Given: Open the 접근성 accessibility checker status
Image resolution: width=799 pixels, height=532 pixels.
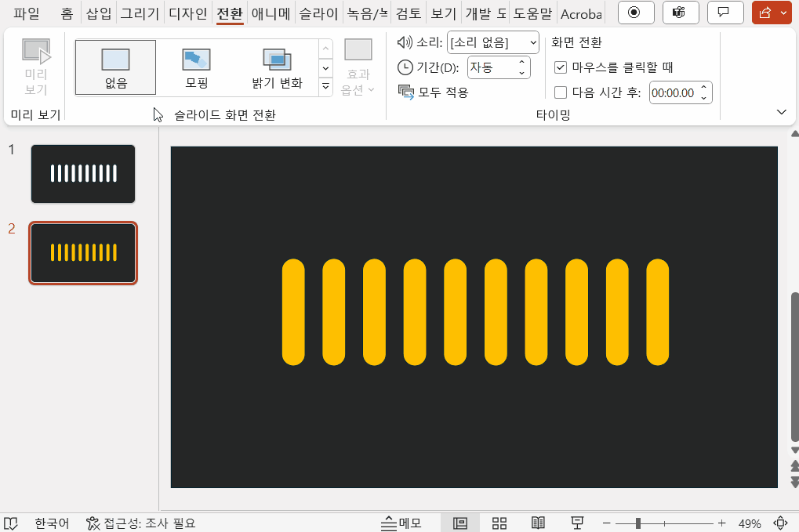Looking at the screenshot, I should [x=140, y=523].
